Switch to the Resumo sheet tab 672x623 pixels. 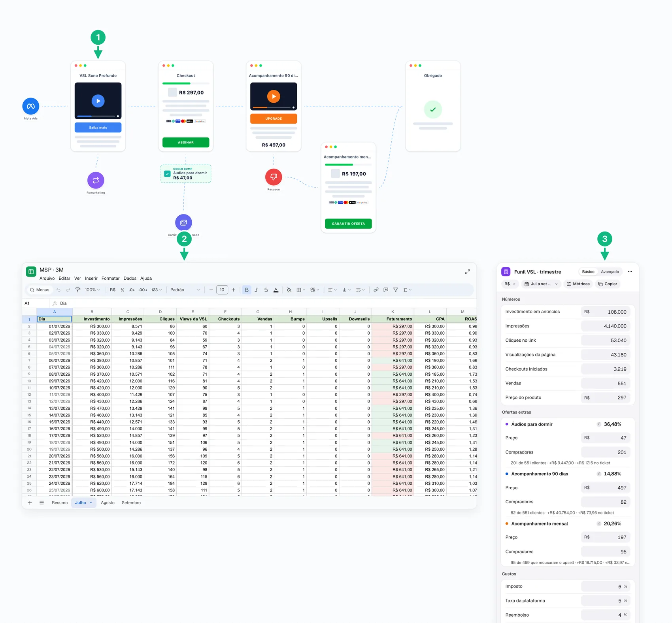pos(60,503)
